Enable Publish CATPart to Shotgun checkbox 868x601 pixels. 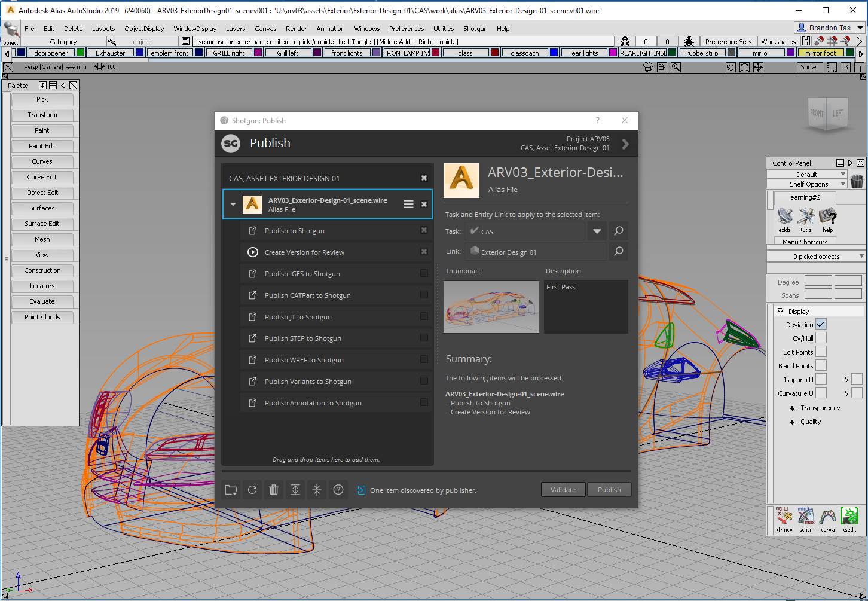424,295
